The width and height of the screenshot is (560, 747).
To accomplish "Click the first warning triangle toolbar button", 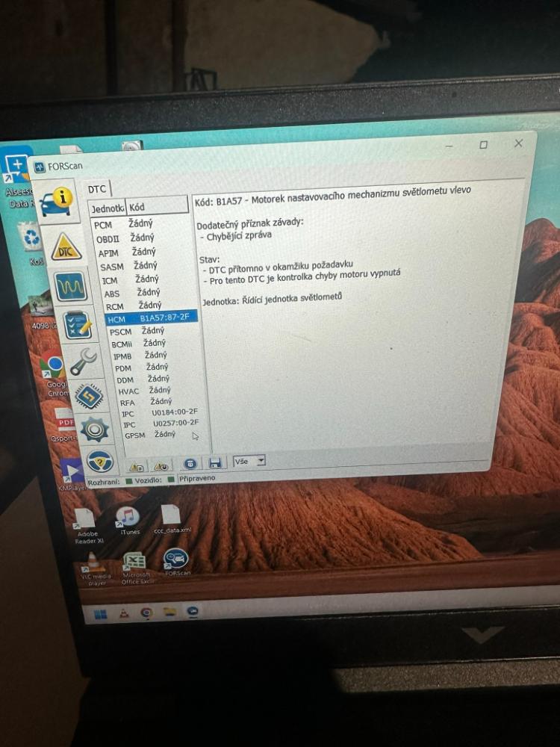I will (x=137, y=467).
